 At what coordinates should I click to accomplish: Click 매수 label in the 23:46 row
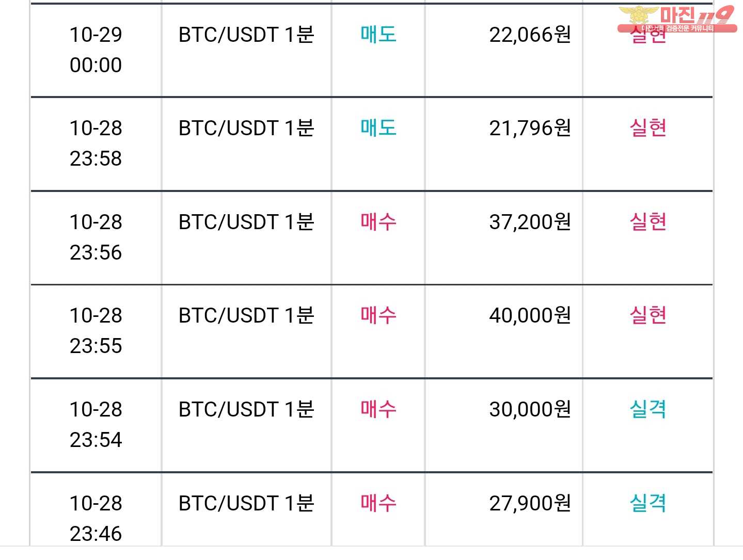click(x=378, y=503)
